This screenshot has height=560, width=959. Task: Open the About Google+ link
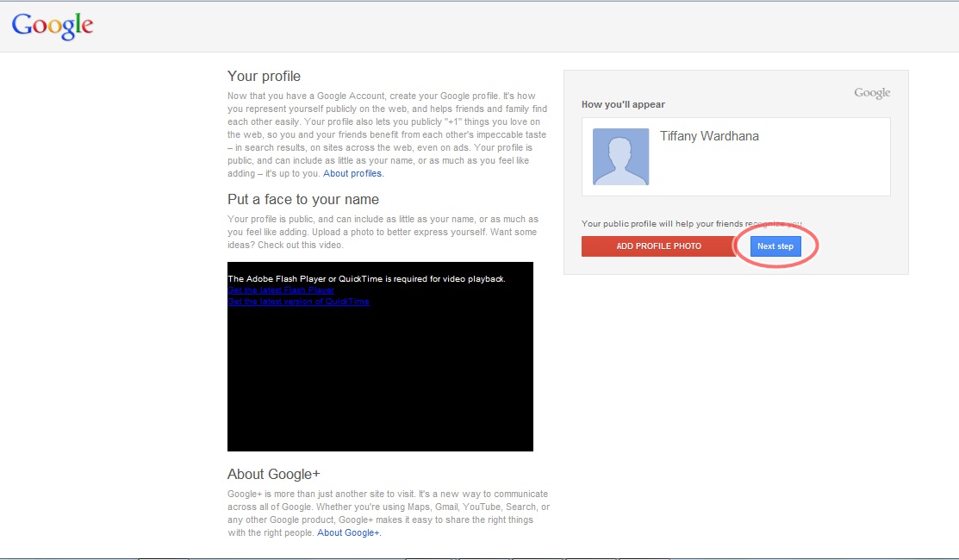(348, 533)
